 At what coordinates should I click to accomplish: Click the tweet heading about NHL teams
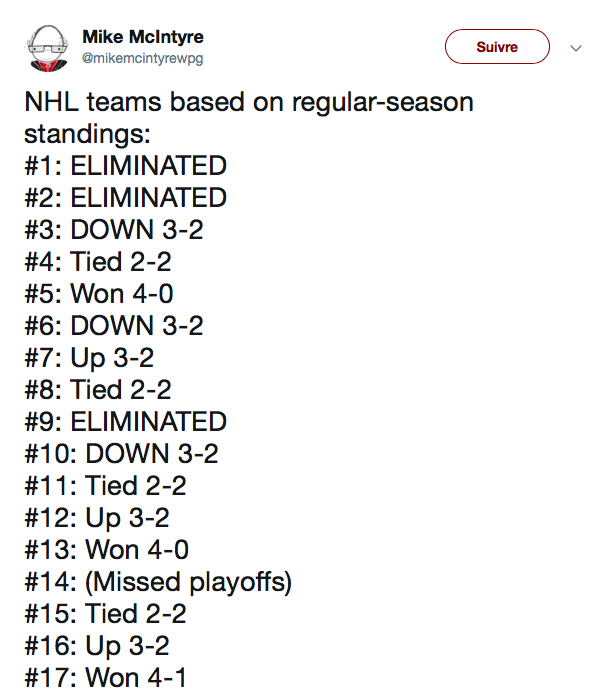249,118
